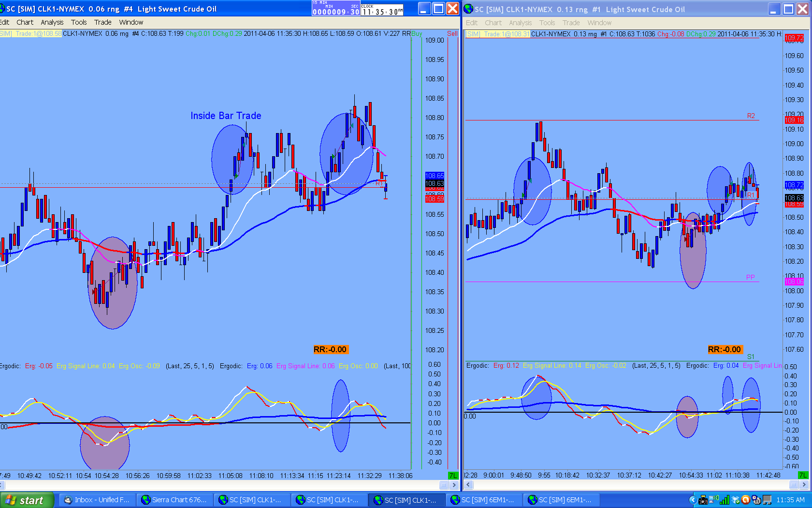Click the blue 108.72 price marker on right chart

pyautogui.click(x=794, y=185)
